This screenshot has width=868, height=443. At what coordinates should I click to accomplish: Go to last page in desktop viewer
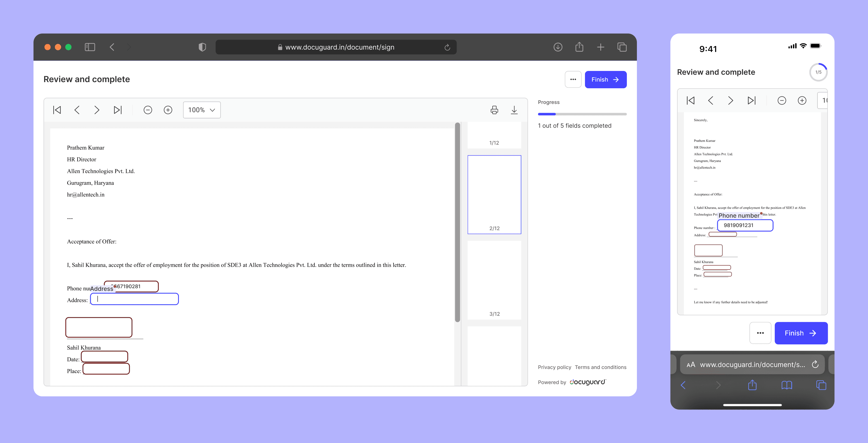coord(117,110)
